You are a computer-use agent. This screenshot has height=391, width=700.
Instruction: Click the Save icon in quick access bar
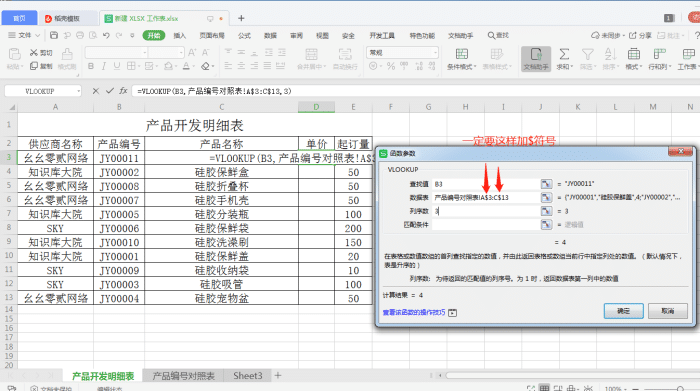coord(54,35)
